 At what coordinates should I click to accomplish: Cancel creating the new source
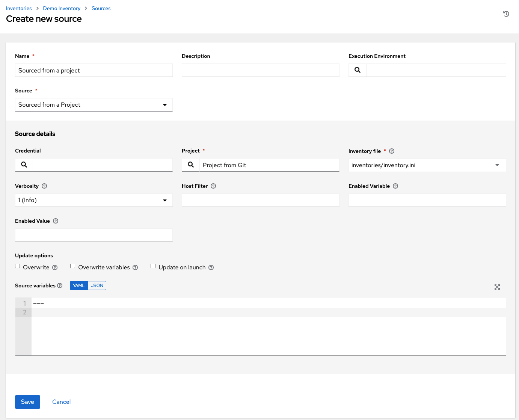(x=61, y=402)
